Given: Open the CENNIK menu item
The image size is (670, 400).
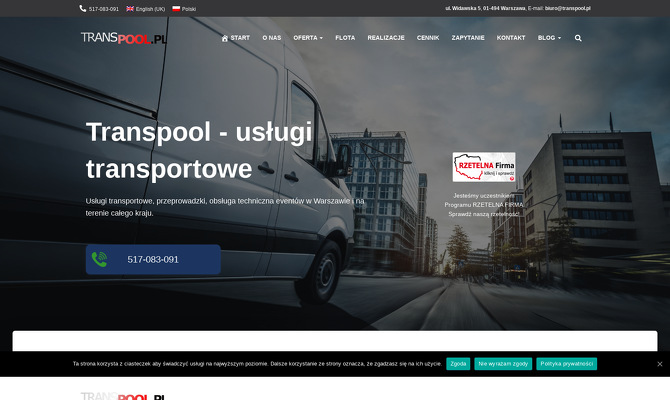Looking at the screenshot, I should coord(428,38).
